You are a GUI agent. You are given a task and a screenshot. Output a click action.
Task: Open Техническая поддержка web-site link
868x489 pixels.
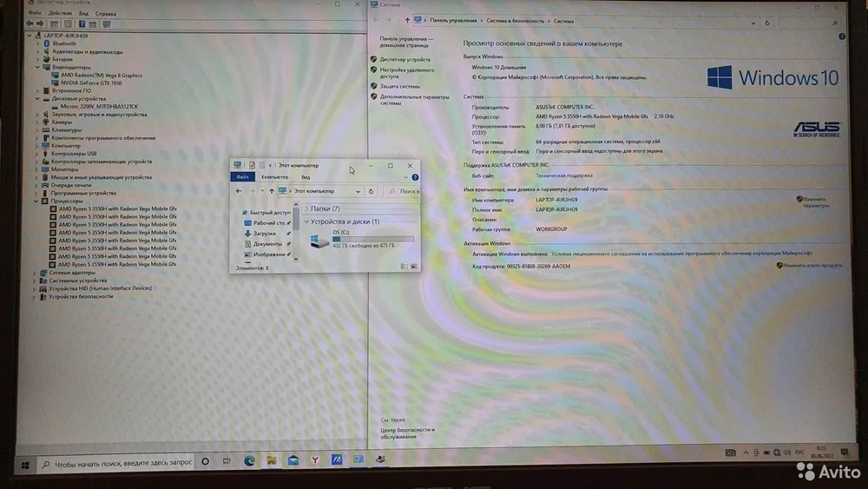[564, 175]
